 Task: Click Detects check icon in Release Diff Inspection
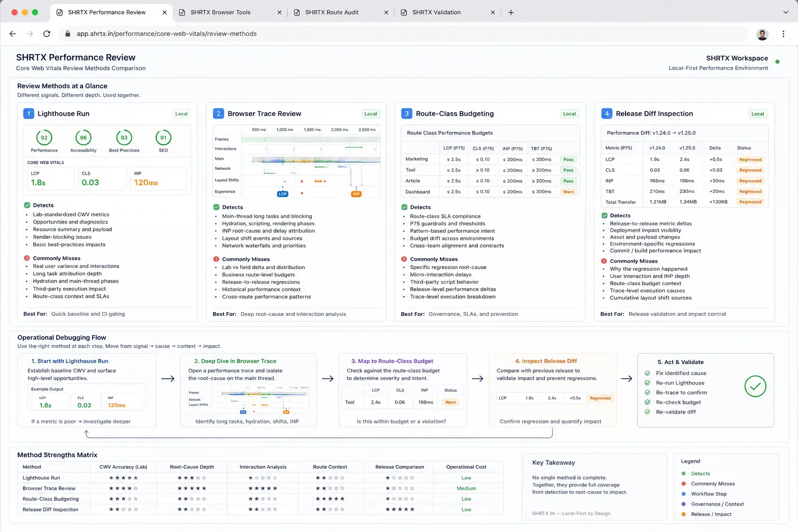[x=604, y=216]
